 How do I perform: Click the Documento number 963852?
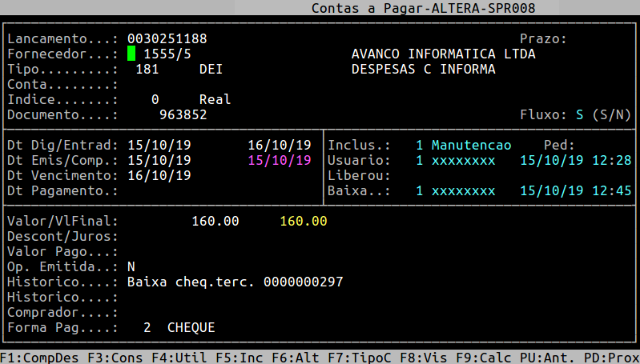(x=183, y=114)
